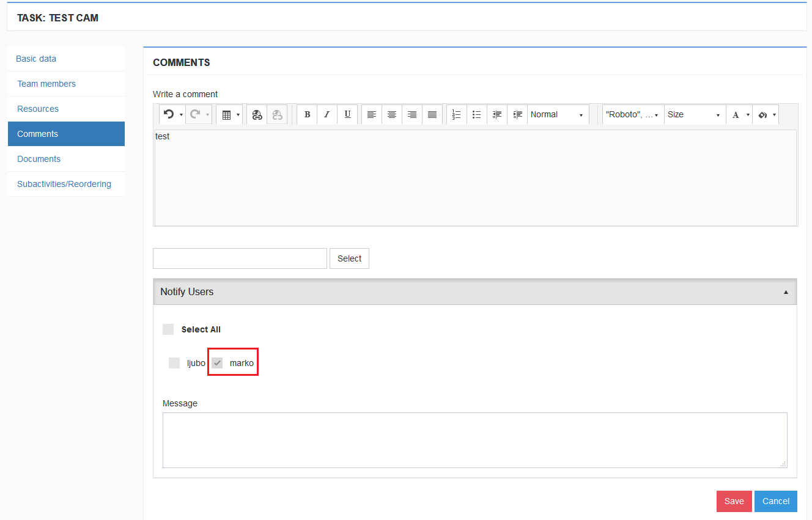Image resolution: width=812 pixels, height=520 pixels.
Task: Open Subactivities/Reordering in side menu
Action: (x=66, y=184)
